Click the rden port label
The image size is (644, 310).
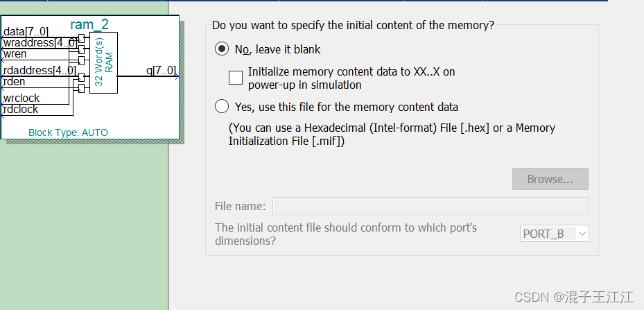coord(15,81)
